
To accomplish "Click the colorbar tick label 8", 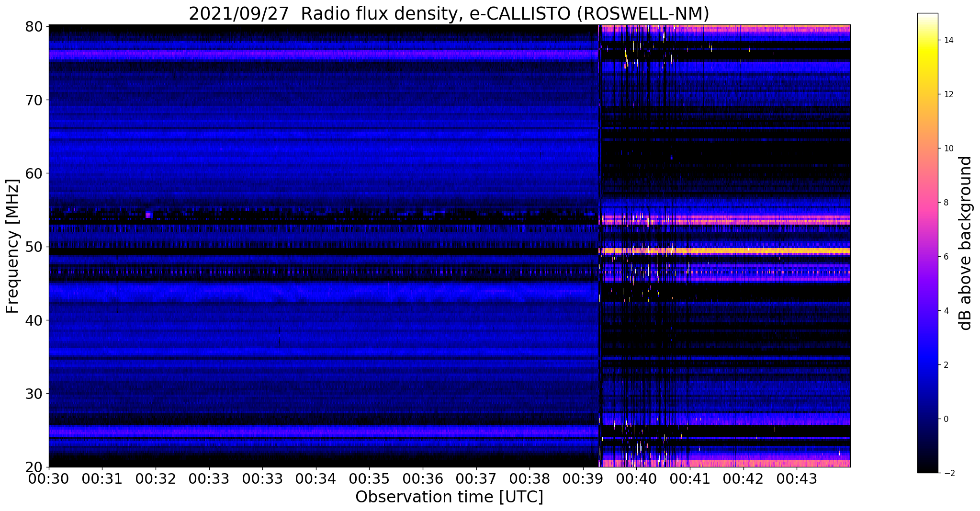I will point(946,203).
